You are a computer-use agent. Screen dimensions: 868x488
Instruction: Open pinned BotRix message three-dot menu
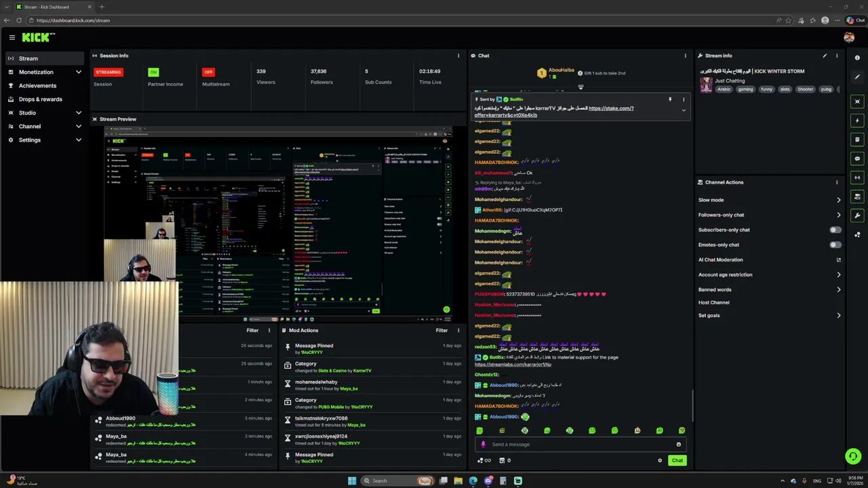click(684, 100)
